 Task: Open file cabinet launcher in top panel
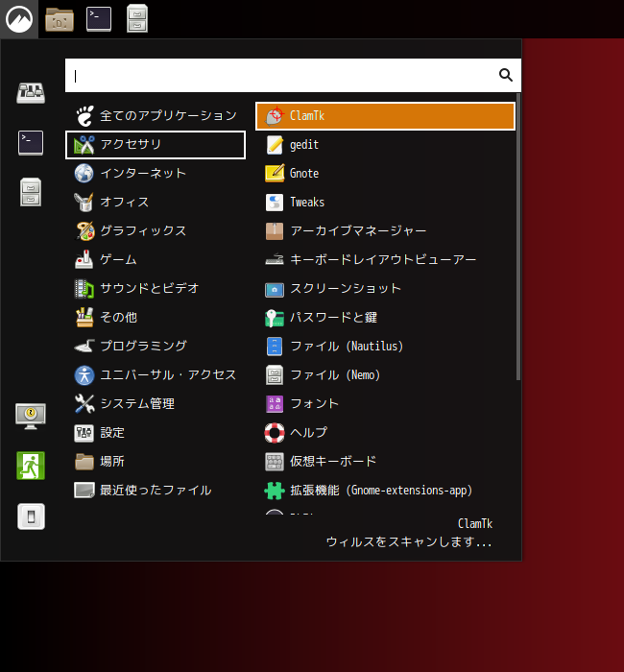pos(137,19)
